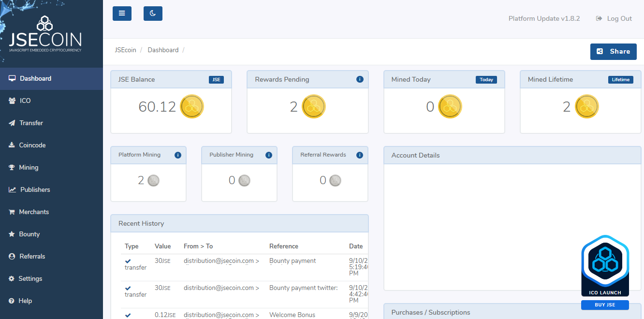The image size is (644, 319).
Task: Open Settings sidebar menu item
Action: [51, 278]
